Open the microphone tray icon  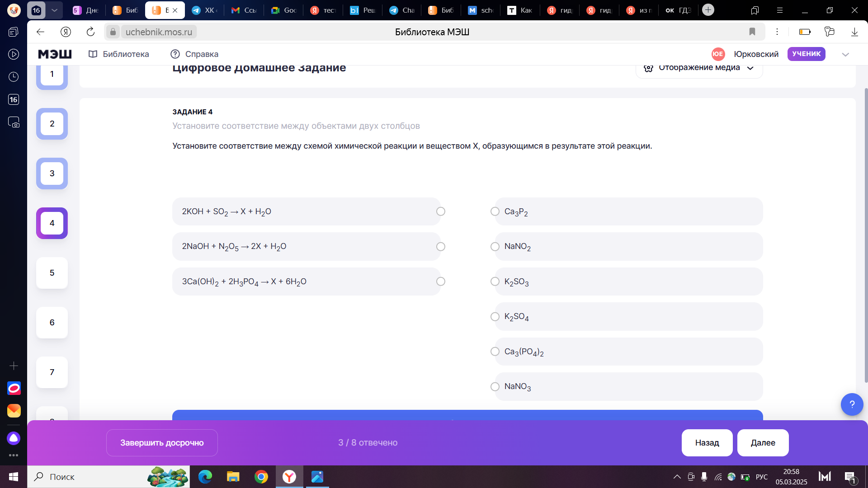tap(704, 477)
